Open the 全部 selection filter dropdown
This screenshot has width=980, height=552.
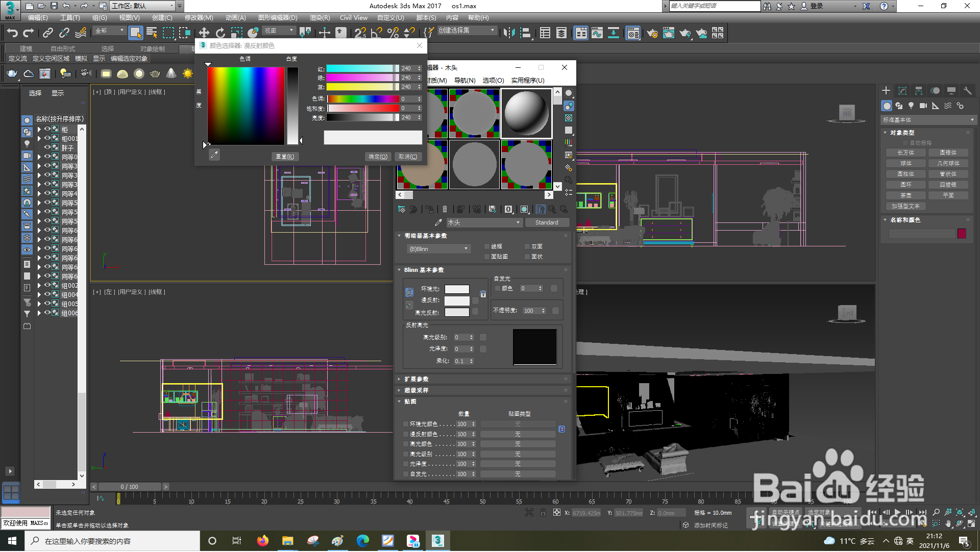click(109, 31)
